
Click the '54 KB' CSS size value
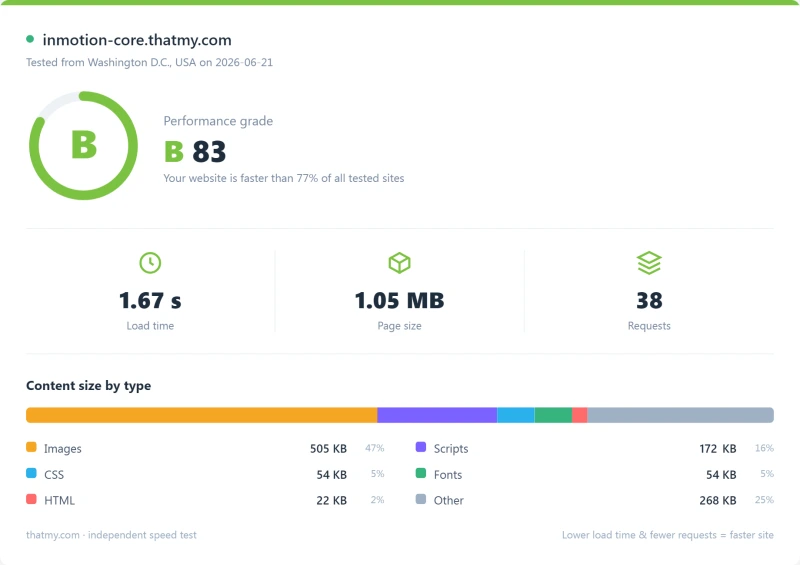pos(332,475)
